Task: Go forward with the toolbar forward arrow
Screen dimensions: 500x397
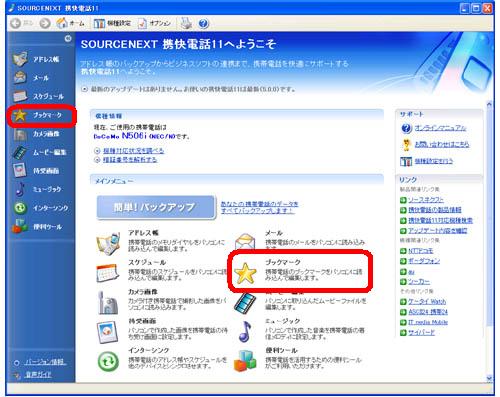Action: tap(45, 23)
